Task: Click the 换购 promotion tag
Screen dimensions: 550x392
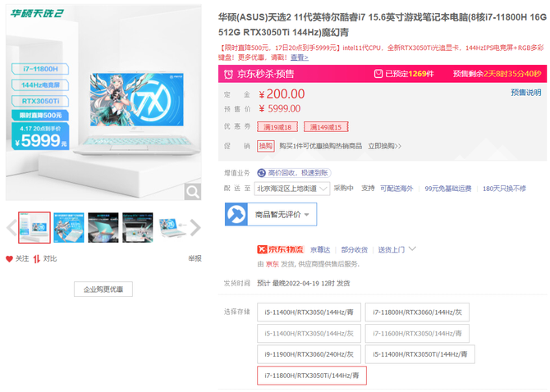Action: pyautogui.click(x=265, y=146)
